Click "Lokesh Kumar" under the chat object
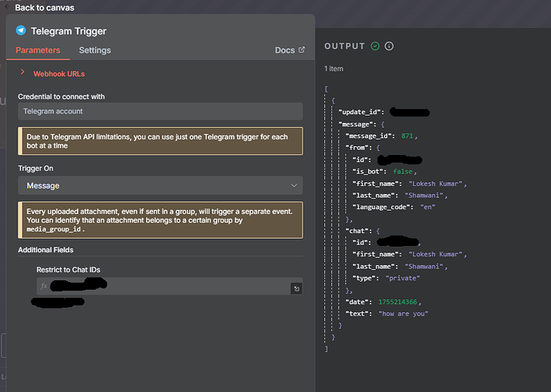 [436, 254]
